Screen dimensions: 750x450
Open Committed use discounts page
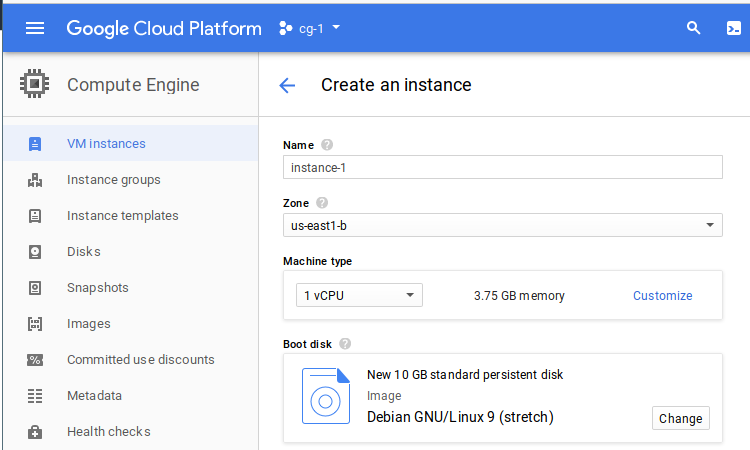140,360
